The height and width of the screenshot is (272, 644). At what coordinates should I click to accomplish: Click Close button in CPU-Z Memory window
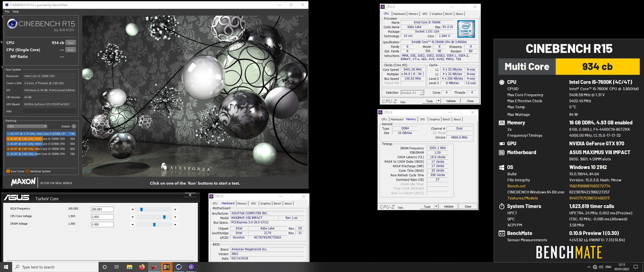pyautogui.click(x=468, y=207)
